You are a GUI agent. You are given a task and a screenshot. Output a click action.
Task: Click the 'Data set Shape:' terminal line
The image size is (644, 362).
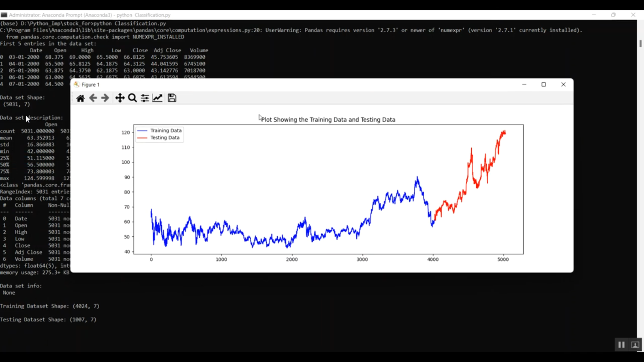point(22,98)
